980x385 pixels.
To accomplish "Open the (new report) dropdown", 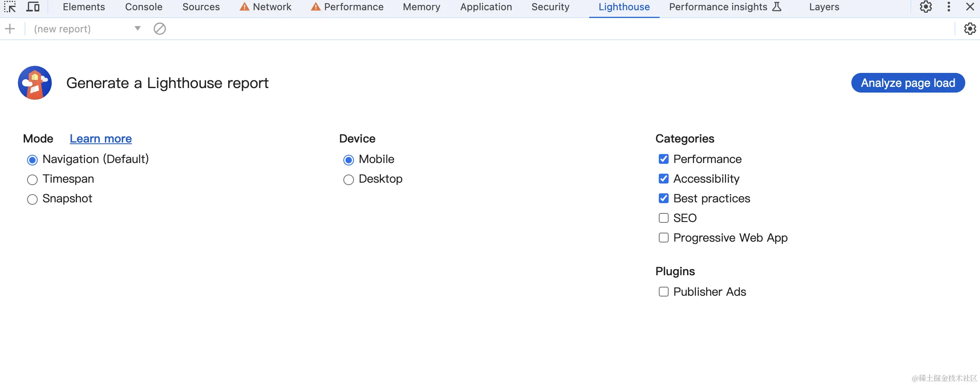I will (87, 29).
